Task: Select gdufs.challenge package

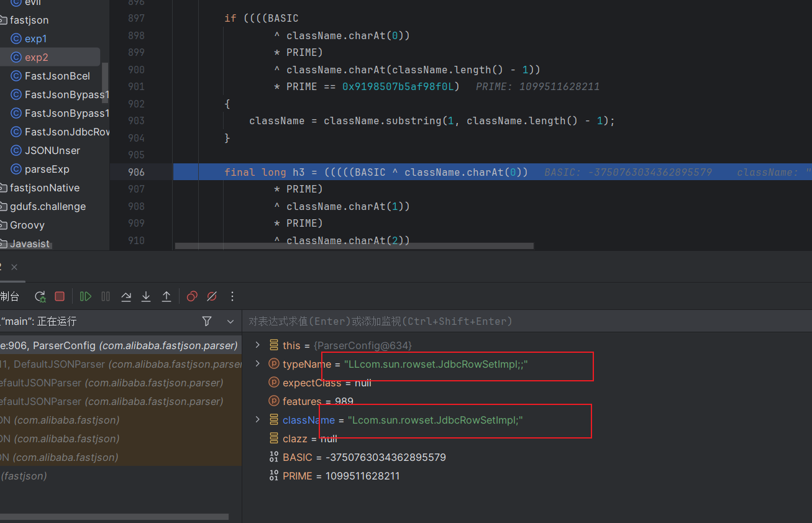Action: pos(48,206)
